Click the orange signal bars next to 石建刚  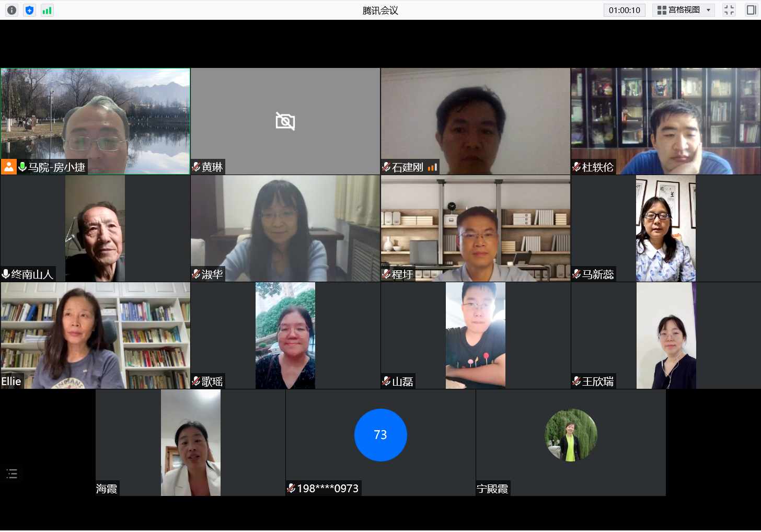pos(432,167)
